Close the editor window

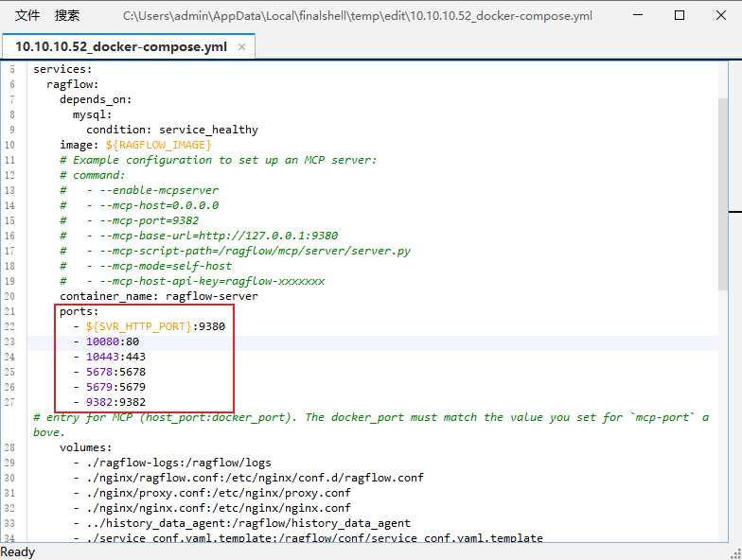721,15
